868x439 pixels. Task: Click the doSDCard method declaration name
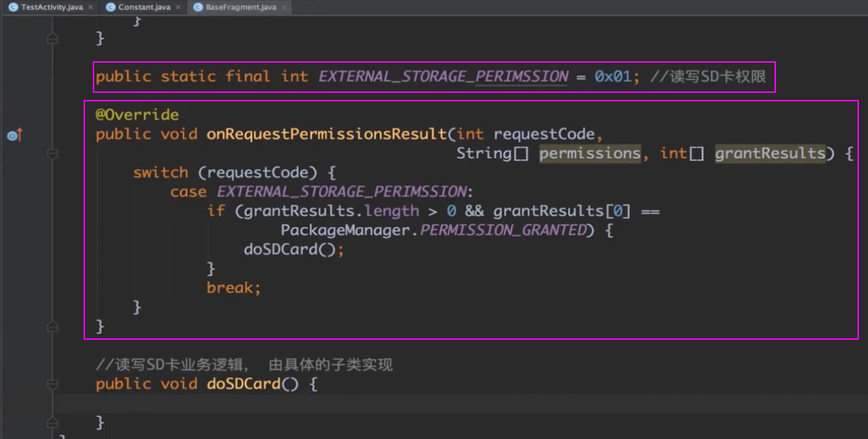pyautogui.click(x=243, y=383)
